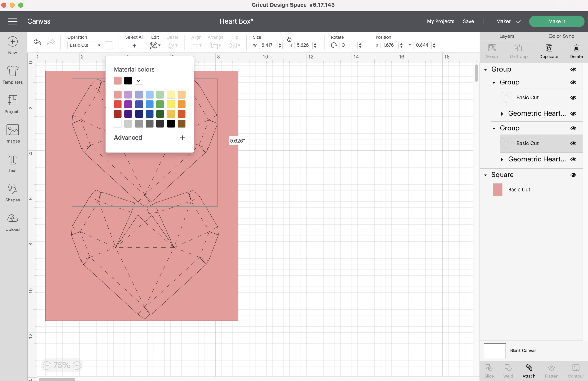The height and width of the screenshot is (381, 588).
Task: Expand the Advanced color options
Action: [x=182, y=138]
